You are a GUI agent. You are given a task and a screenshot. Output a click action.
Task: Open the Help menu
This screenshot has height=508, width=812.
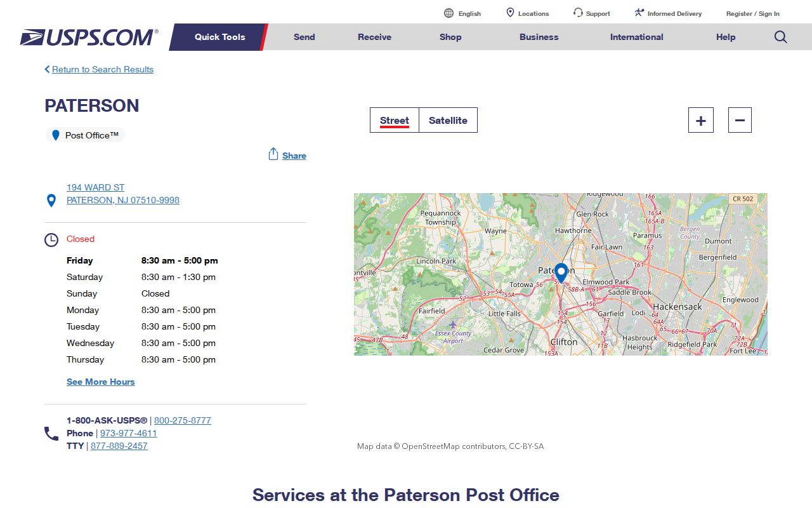[x=726, y=37]
